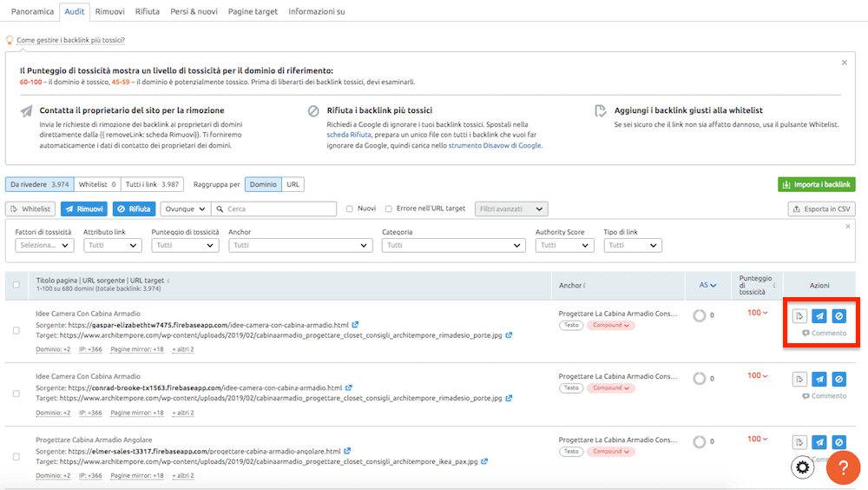Open the Authority Score dropdown

coord(564,245)
